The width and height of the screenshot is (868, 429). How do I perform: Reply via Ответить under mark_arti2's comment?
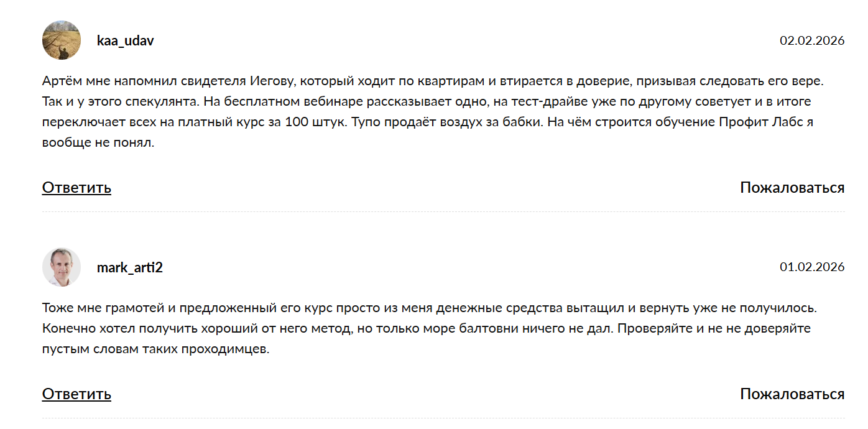(x=75, y=394)
